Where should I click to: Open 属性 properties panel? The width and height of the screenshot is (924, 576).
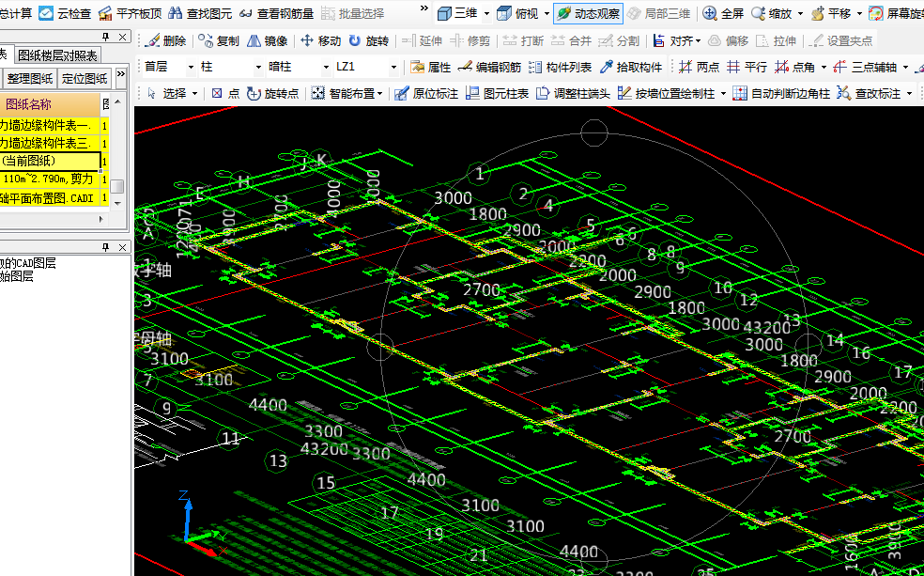430,68
